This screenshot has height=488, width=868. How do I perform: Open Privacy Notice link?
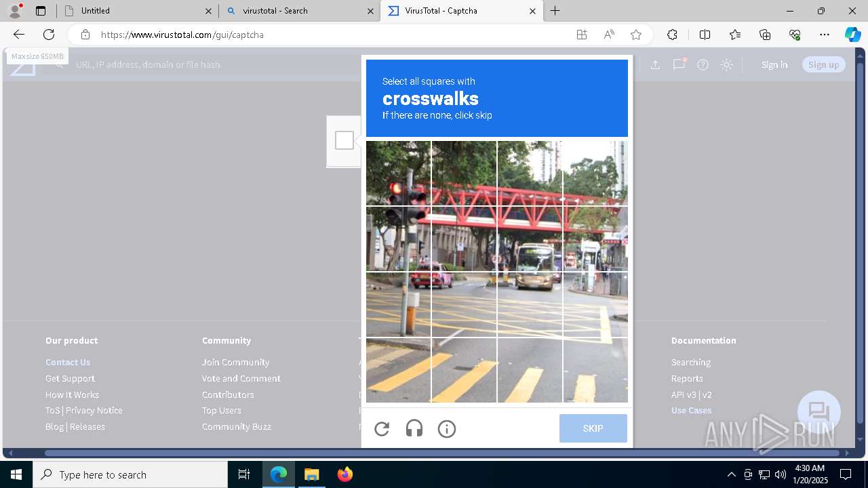point(94,410)
